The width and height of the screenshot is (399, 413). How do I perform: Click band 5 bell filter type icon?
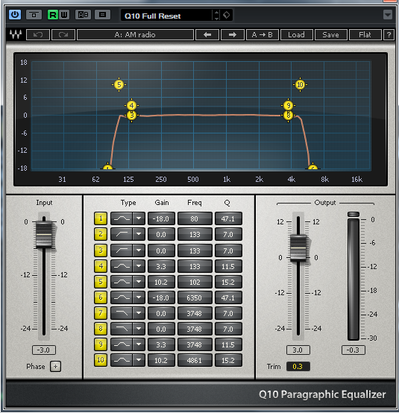coord(122,282)
